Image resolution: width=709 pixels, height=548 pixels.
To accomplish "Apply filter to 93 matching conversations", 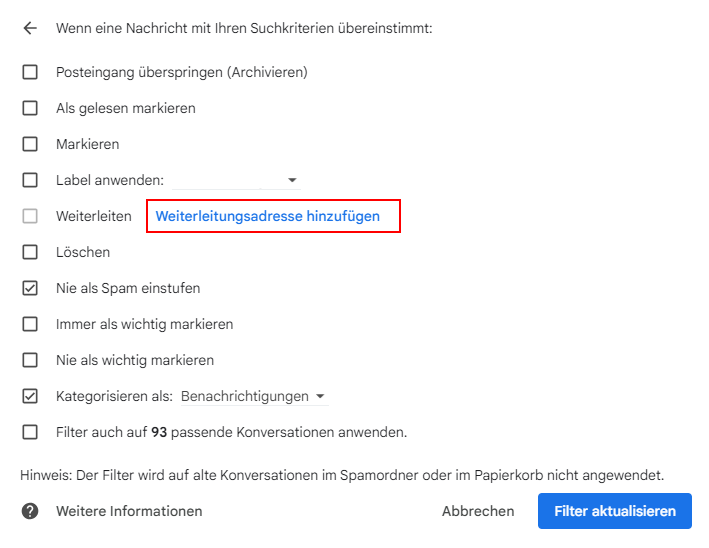I will (30, 432).
